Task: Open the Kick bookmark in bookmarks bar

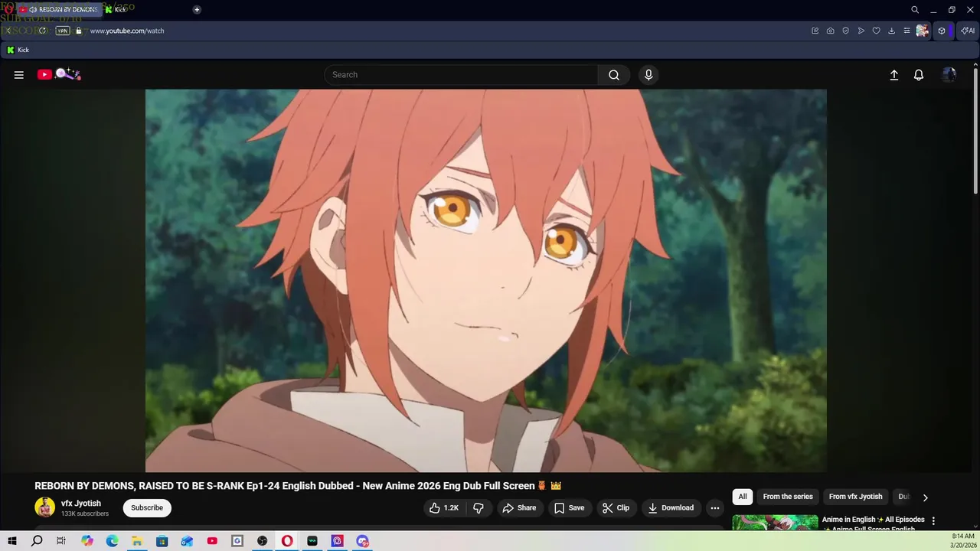Action: click(x=18, y=50)
